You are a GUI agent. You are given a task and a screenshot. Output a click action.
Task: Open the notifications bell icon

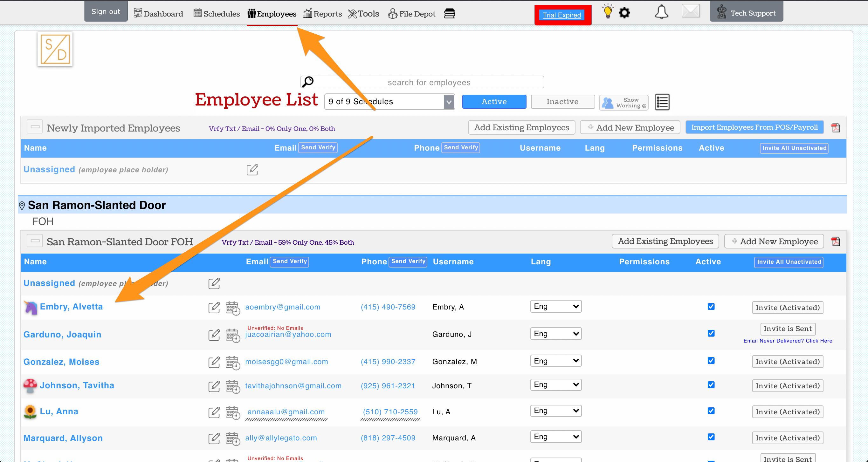[661, 12]
